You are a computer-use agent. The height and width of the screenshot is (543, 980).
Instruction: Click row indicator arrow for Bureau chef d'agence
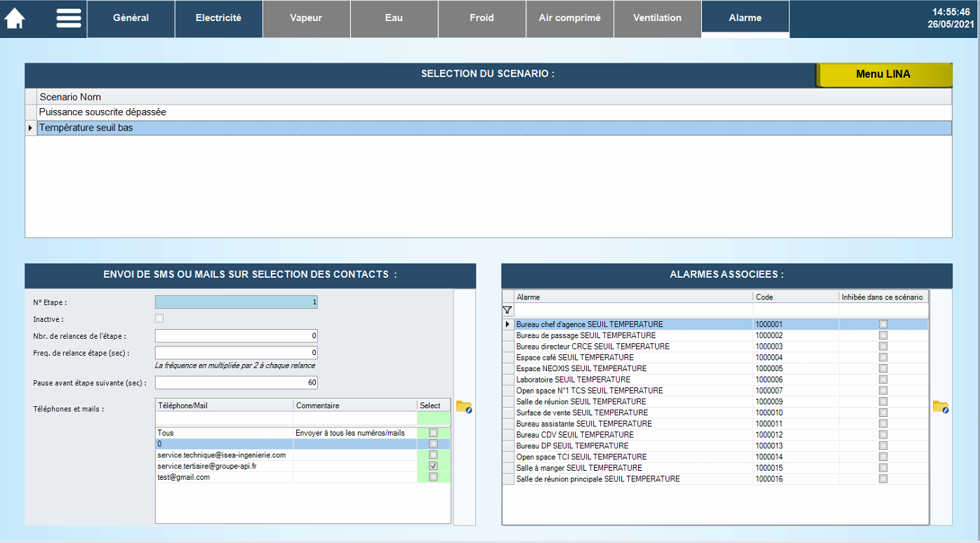(x=508, y=324)
